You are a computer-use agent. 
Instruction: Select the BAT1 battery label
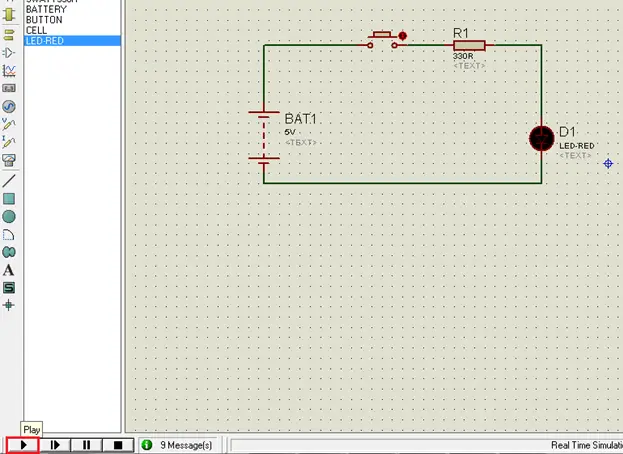point(300,118)
